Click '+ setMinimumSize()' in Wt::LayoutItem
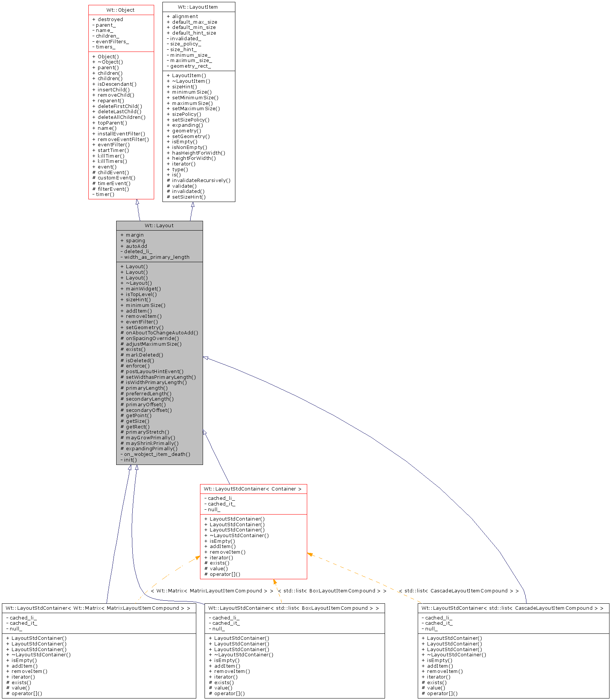Image resolution: width=611 pixels, height=700 pixels. [193, 98]
